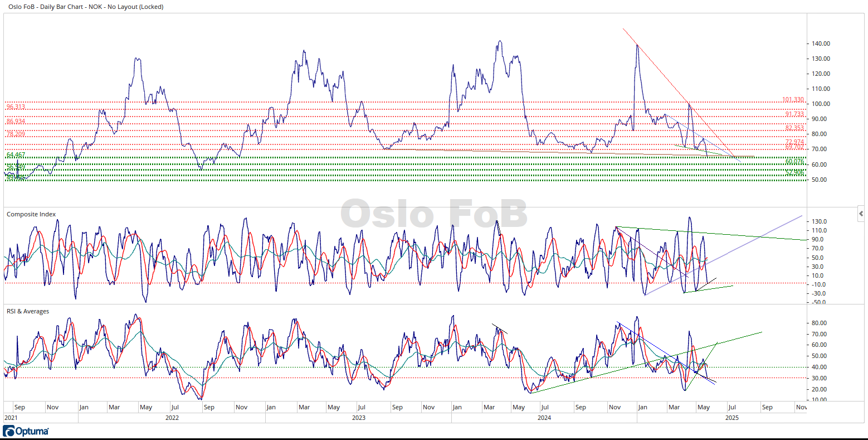868x440 pixels.
Task: Click the 130.0 Composite Index scale value
Action: [x=819, y=221]
